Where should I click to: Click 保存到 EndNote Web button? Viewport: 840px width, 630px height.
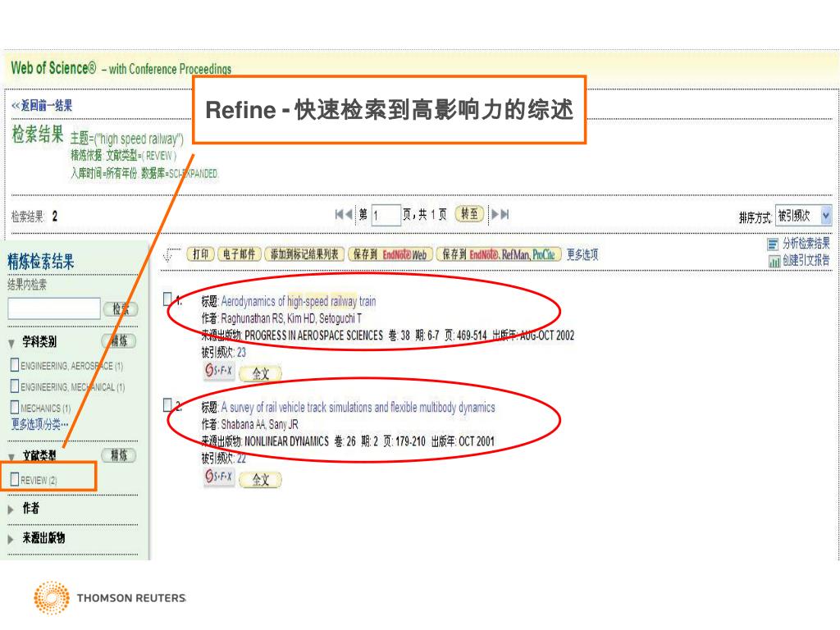390,255
